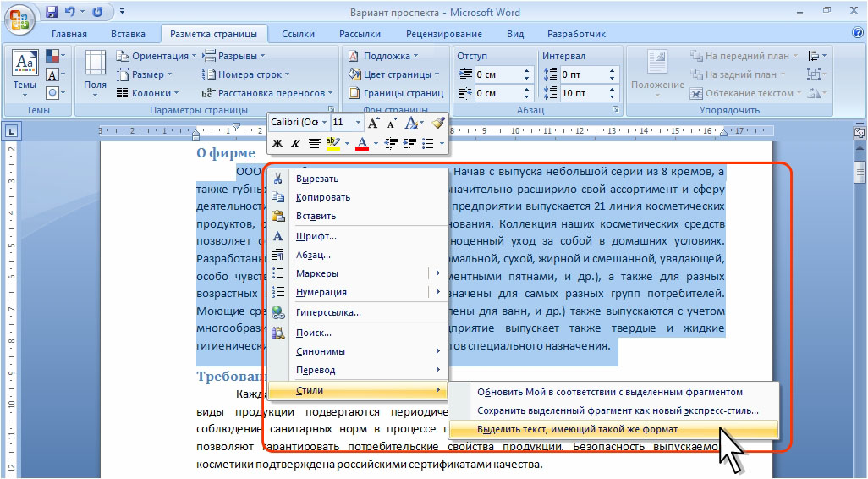
Task: Choose Вырезать in context menu
Action: coord(358,179)
